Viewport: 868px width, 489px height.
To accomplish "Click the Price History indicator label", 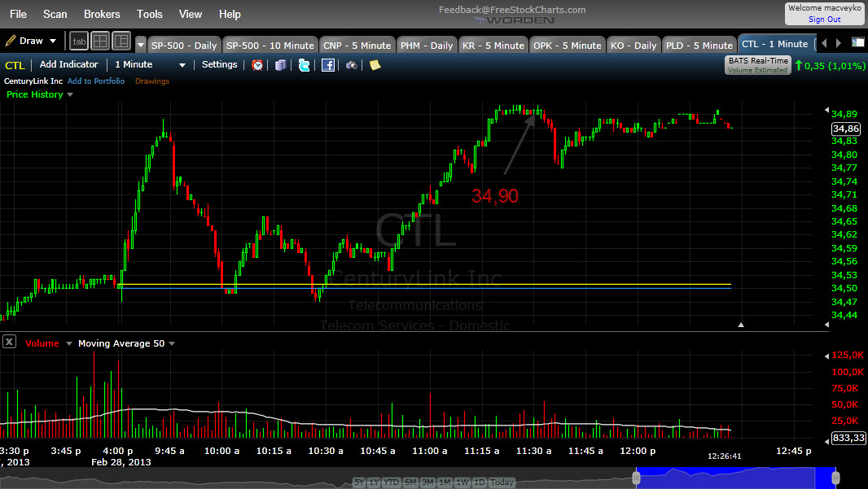I will pos(34,94).
